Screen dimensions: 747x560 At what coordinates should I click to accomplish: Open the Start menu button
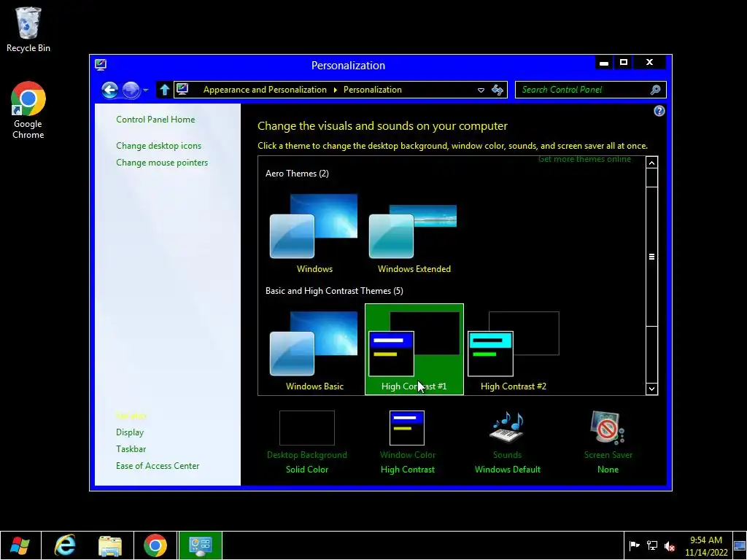coord(20,545)
